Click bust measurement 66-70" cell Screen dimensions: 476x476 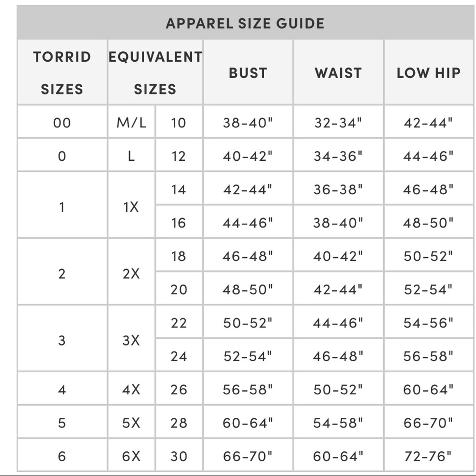(248, 456)
